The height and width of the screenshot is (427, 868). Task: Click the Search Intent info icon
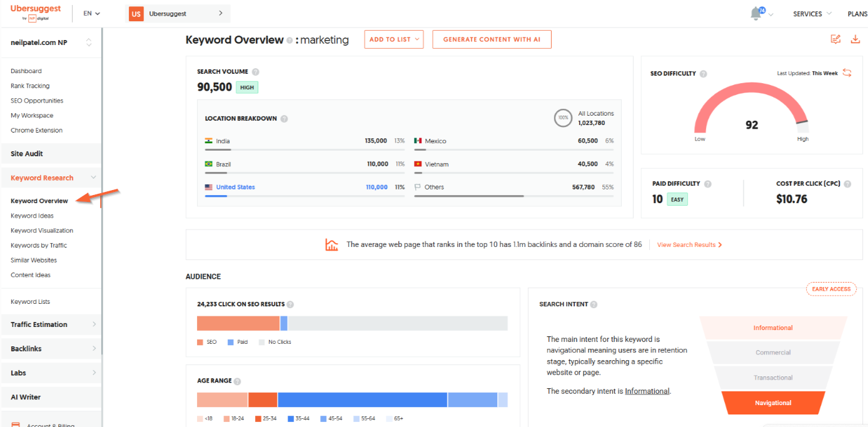pyautogui.click(x=593, y=304)
